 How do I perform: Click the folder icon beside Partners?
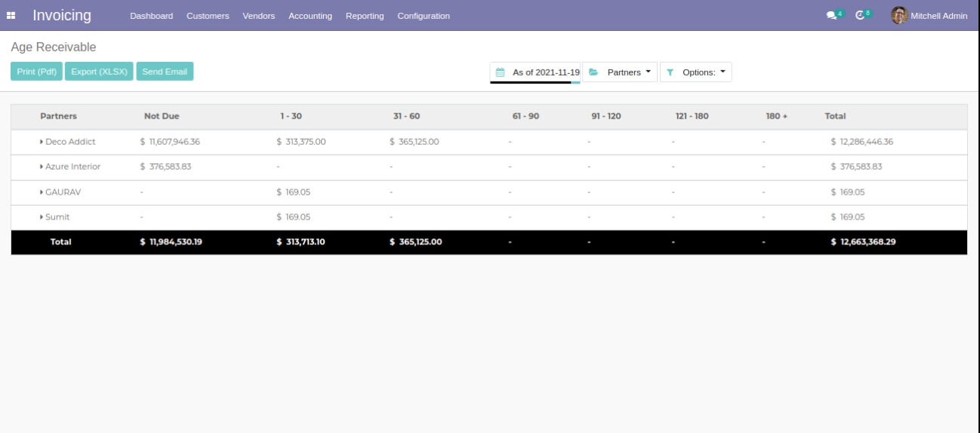point(593,72)
